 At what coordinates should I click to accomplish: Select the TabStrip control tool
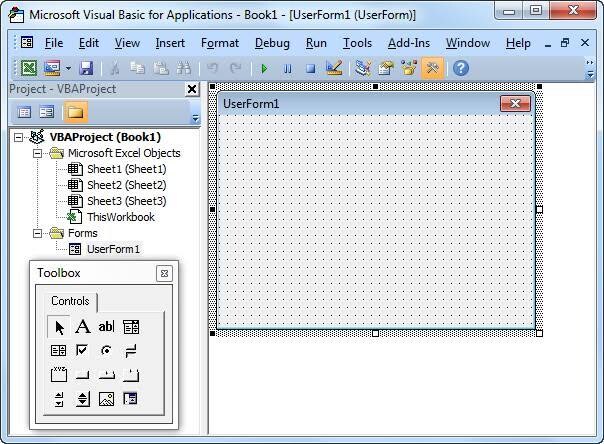pyautogui.click(x=107, y=375)
